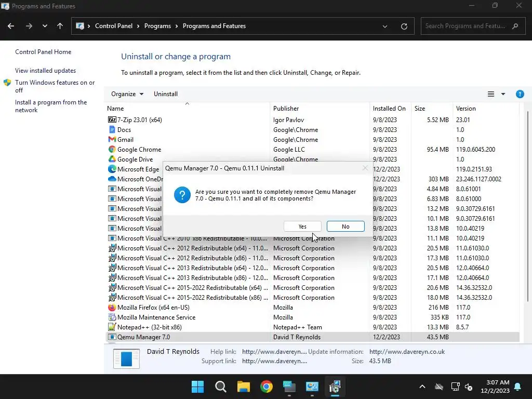Click the Help link davereyn URL
The width and height of the screenshot is (532, 399).
point(274,352)
